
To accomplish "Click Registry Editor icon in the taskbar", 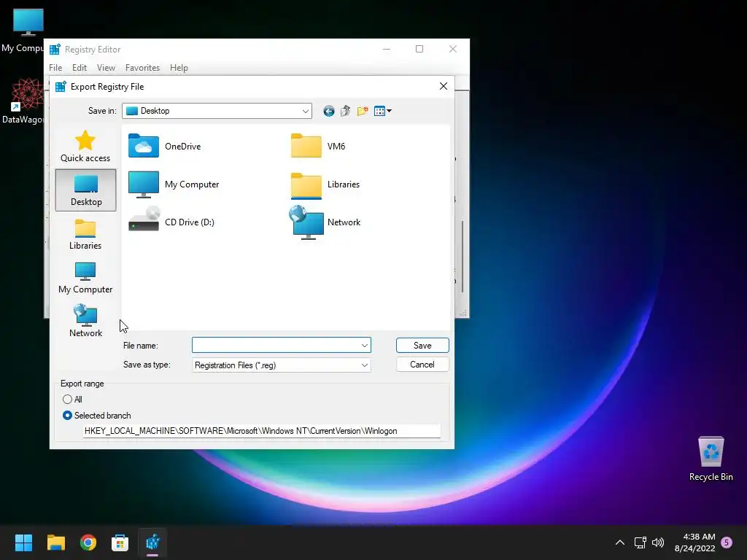I will (152, 542).
